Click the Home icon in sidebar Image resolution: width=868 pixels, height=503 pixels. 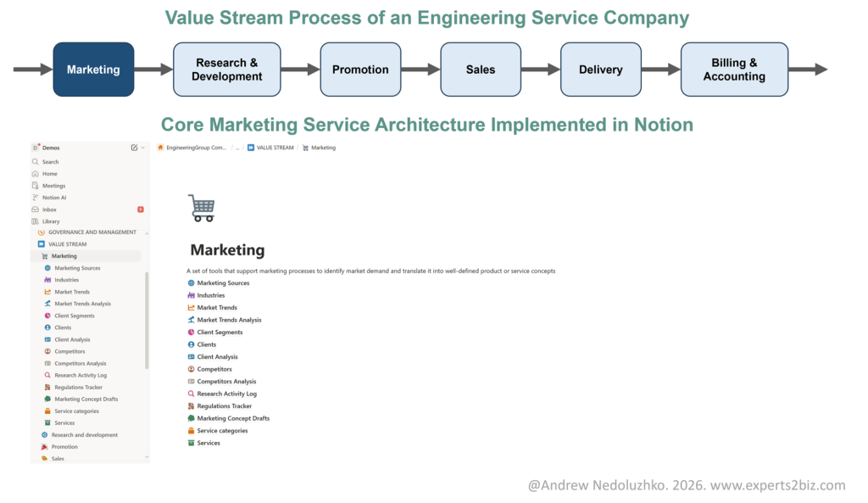click(x=36, y=174)
